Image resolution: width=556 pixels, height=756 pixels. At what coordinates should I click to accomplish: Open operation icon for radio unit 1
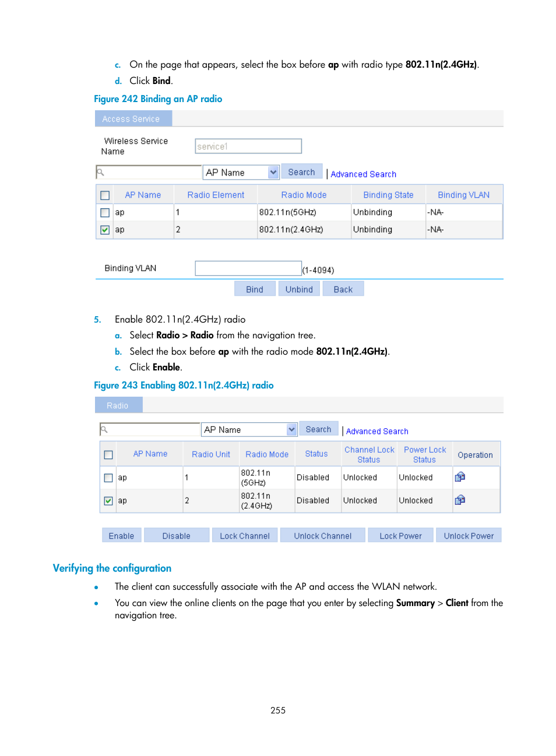coord(460,477)
